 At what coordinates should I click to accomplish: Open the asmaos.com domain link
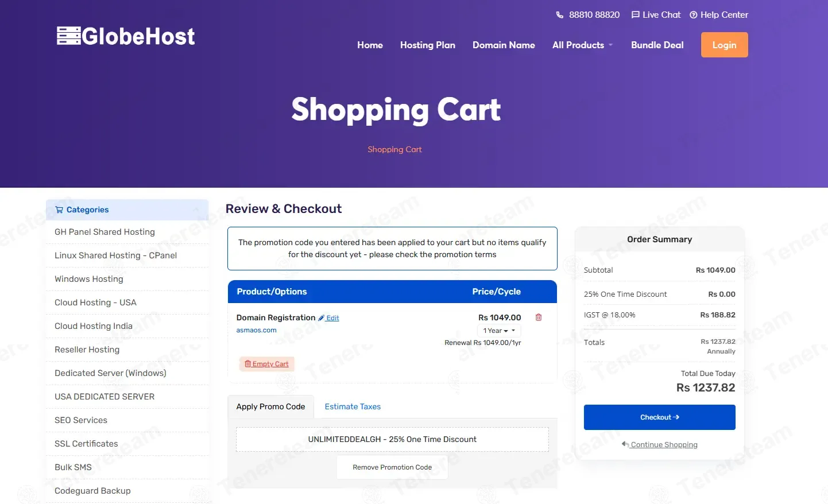pyautogui.click(x=256, y=330)
